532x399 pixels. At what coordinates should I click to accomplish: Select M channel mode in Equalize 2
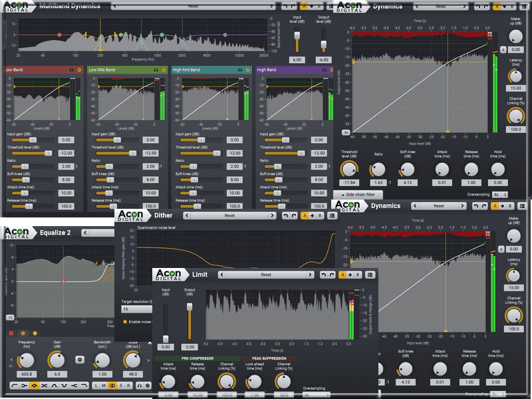[104, 386]
